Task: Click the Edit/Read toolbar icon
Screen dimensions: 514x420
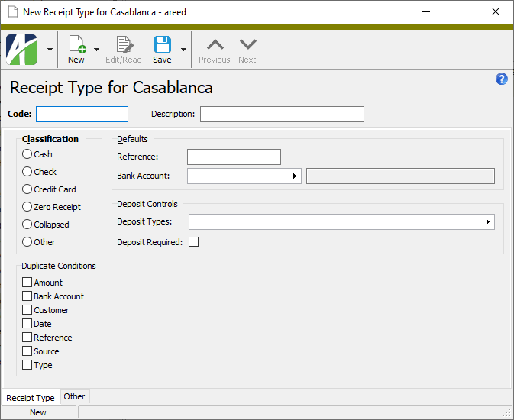Action: point(123,44)
